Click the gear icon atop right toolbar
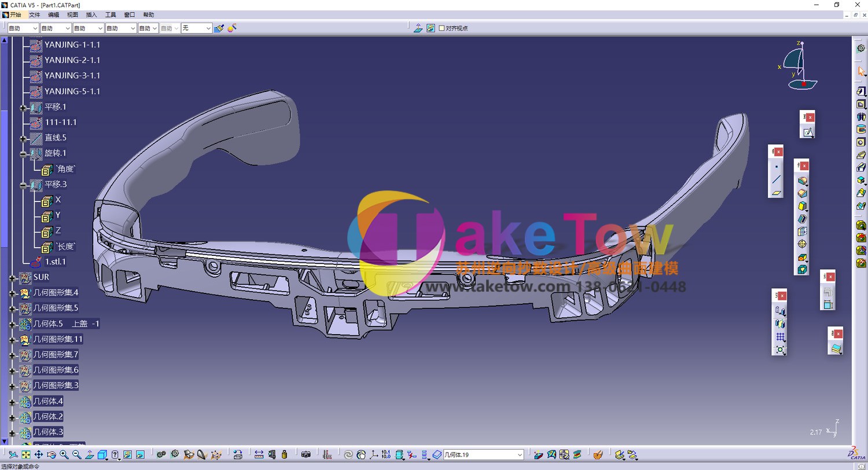 860,49
